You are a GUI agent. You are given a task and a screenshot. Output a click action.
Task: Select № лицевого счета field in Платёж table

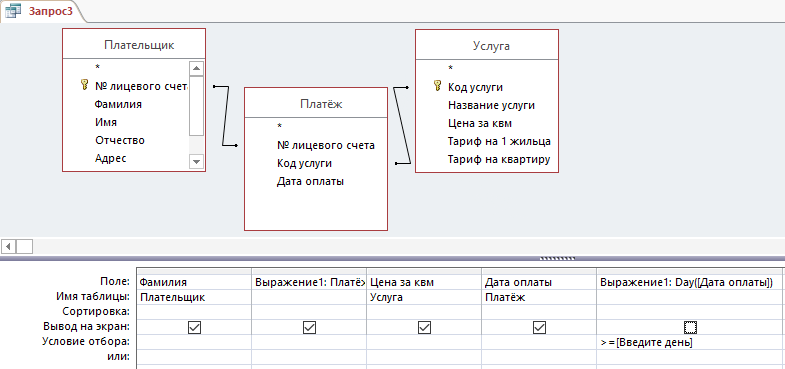(x=325, y=145)
